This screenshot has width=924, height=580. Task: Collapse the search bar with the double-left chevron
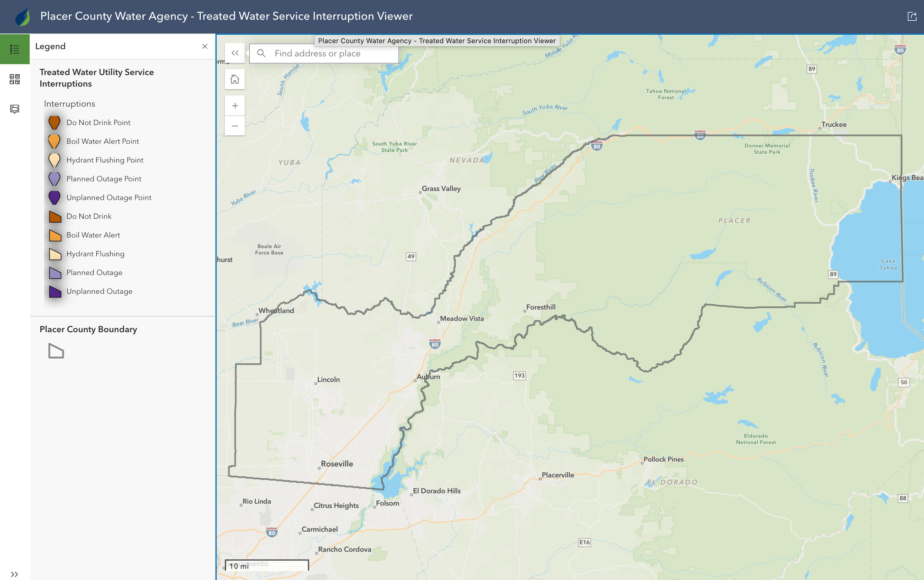coord(235,53)
